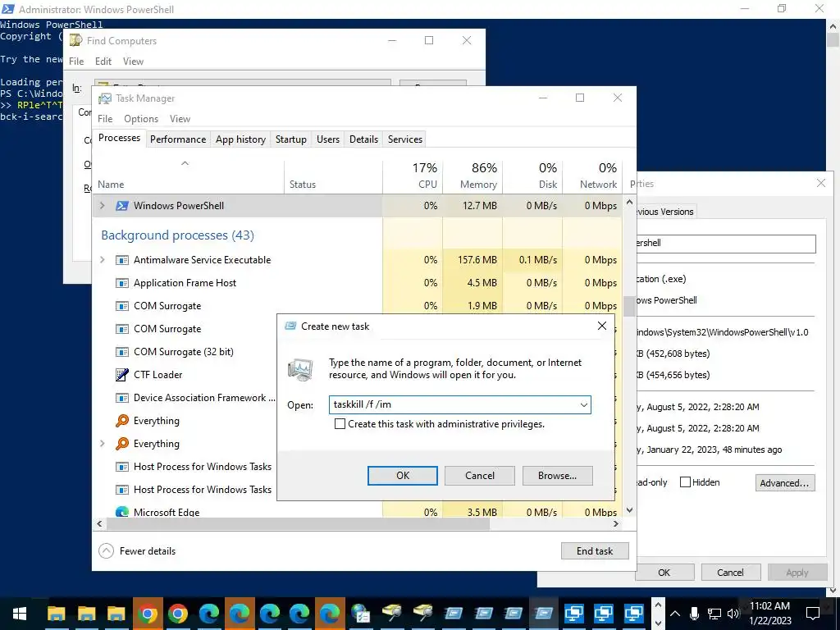Screen dimensions: 840x630
Task: Click OK in Create new task dialog
Action: (x=402, y=476)
